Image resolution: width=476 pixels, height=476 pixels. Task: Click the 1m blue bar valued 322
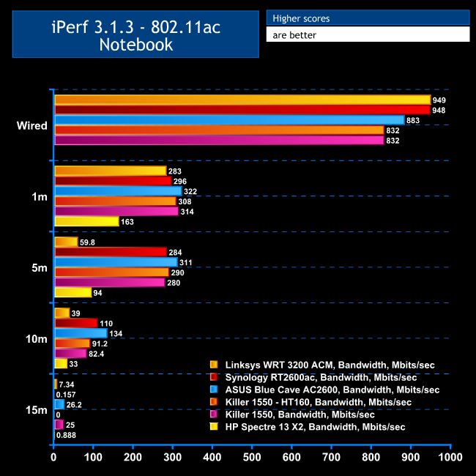click(118, 191)
